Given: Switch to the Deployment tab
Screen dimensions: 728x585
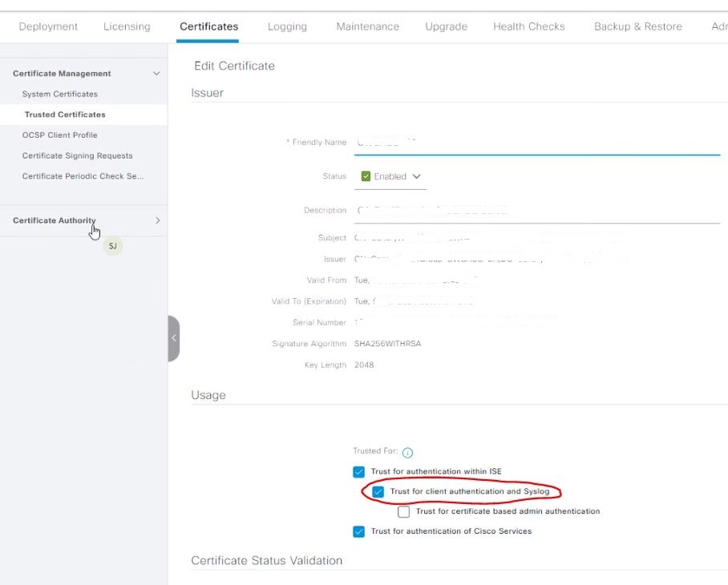Looking at the screenshot, I should (x=48, y=26).
